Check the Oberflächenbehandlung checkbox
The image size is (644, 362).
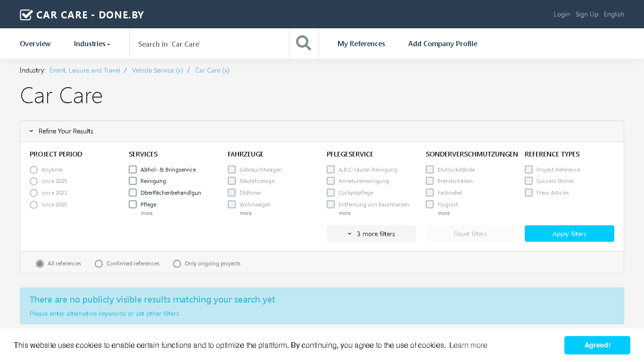(x=132, y=192)
